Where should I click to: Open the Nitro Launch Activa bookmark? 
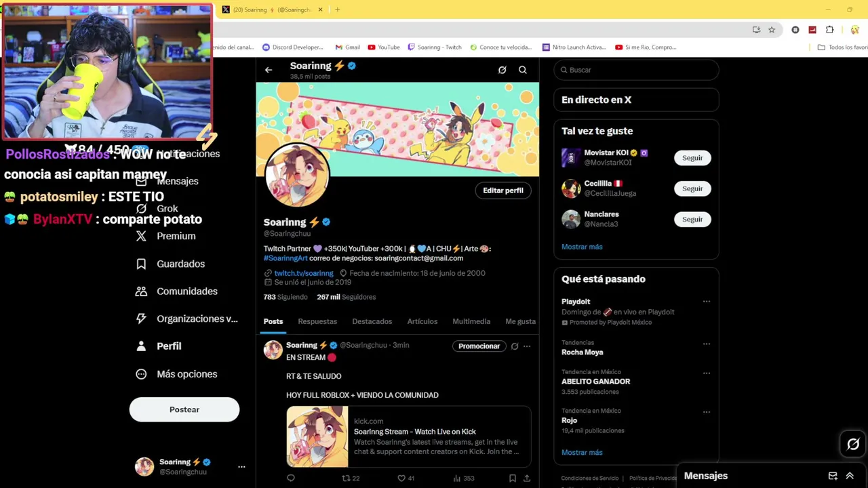tap(574, 47)
